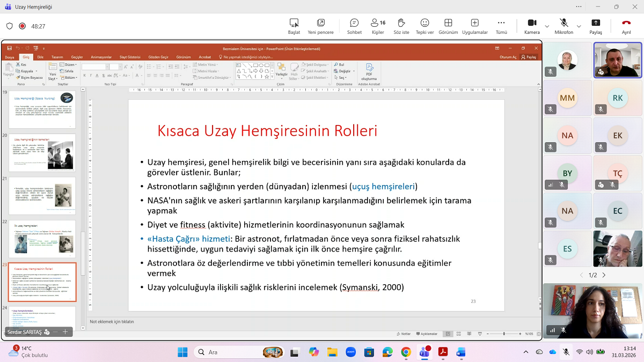Viewport: 644px width, 362px height.
Task: Leave the meeting with Ayrıl
Action: [x=626, y=26]
